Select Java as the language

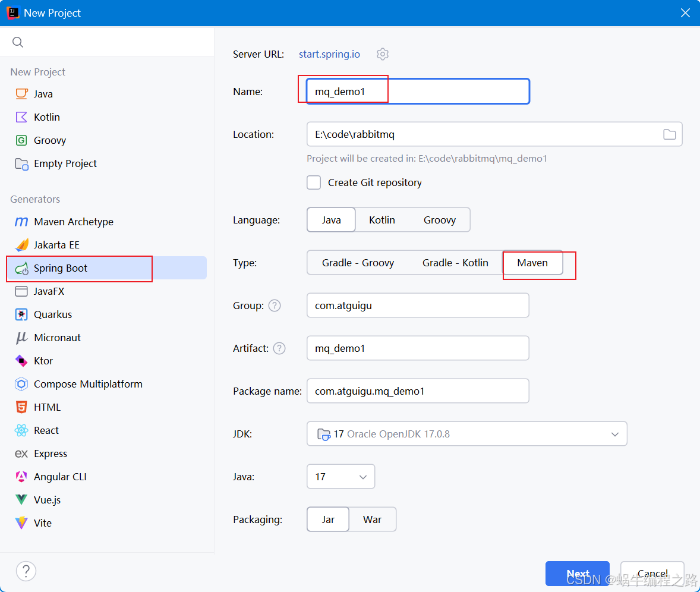coord(331,220)
